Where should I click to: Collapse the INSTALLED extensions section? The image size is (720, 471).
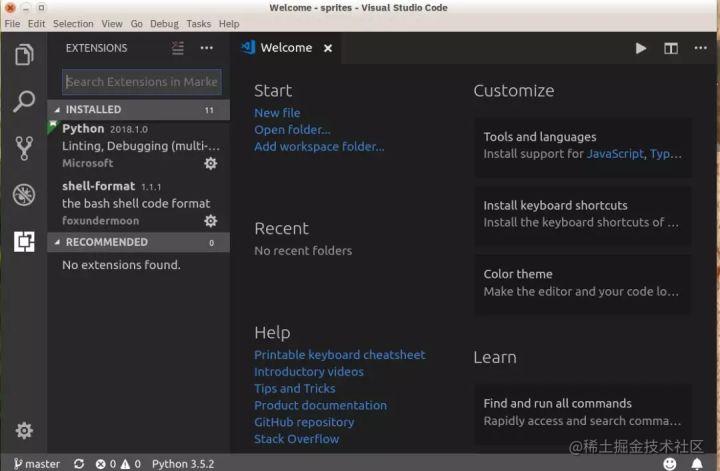pos(138,110)
